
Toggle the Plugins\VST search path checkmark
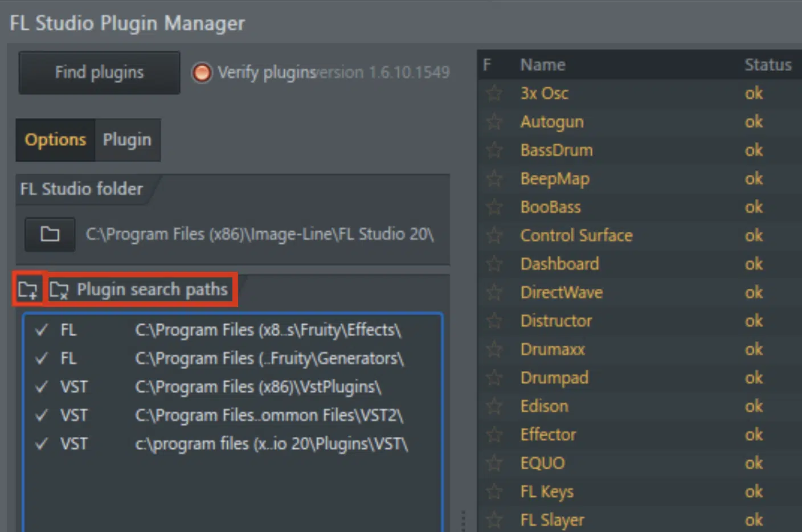(42, 444)
